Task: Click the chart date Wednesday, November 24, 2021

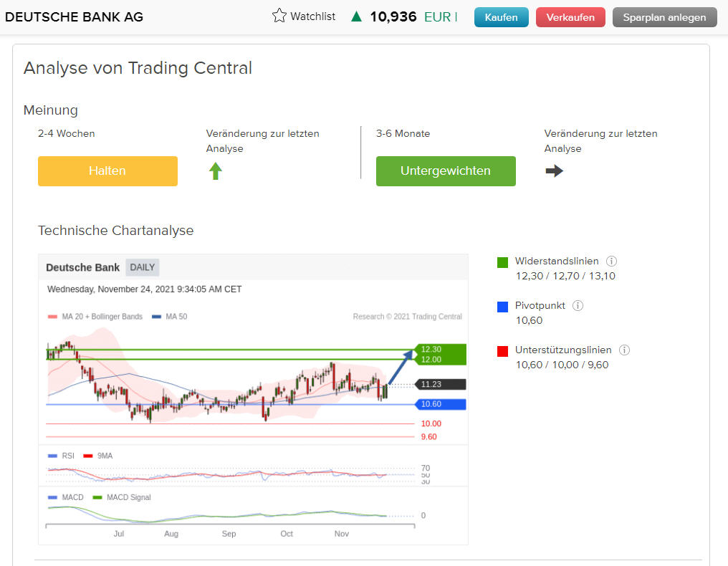Action: click(x=145, y=289)
